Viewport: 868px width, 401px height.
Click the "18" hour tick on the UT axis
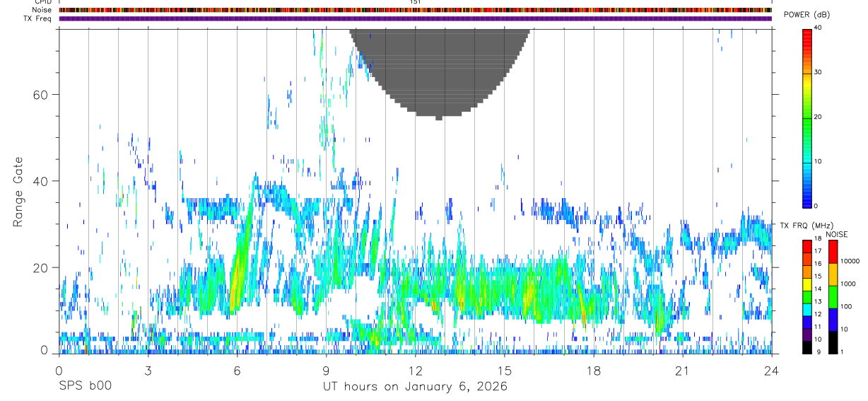(x=594, y=371)
